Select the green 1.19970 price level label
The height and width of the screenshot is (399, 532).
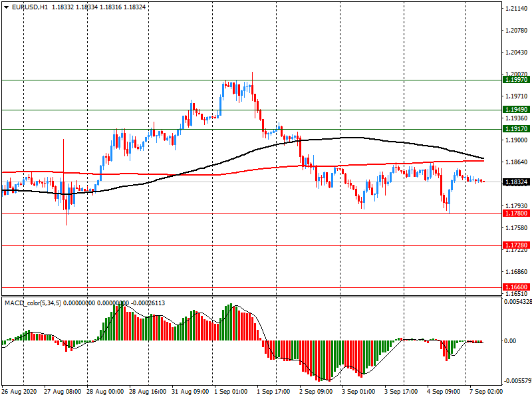516,80
